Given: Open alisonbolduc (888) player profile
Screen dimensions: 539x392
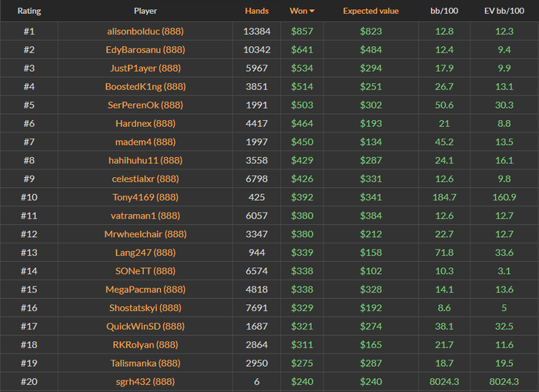Looking at the screenshot, I should click(x=145, y=31).
